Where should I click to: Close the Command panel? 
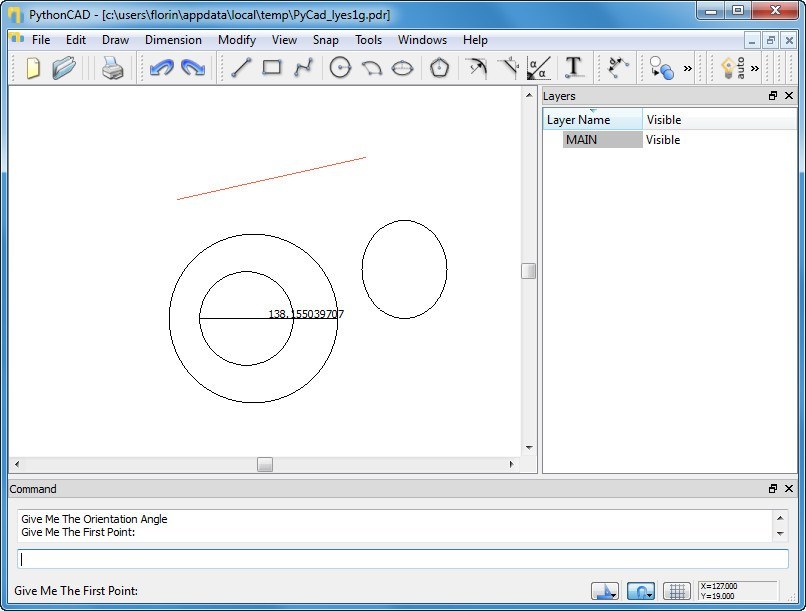(x=789, y=489)
